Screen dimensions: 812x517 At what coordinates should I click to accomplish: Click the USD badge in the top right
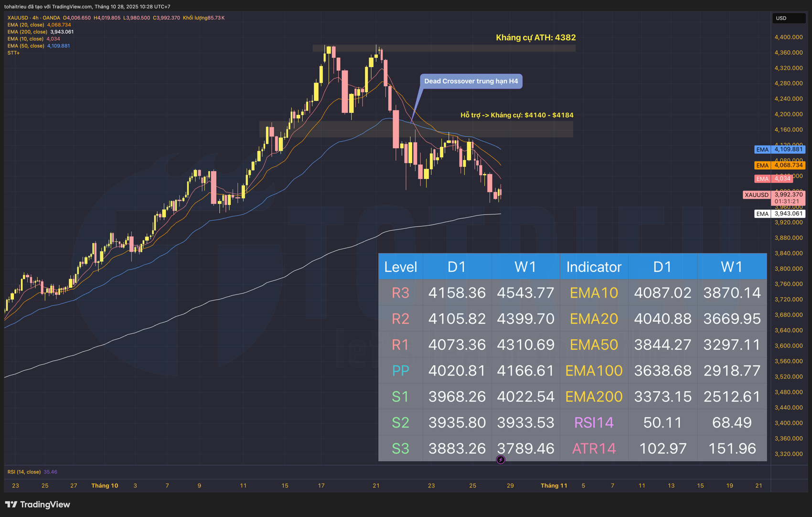789,18
